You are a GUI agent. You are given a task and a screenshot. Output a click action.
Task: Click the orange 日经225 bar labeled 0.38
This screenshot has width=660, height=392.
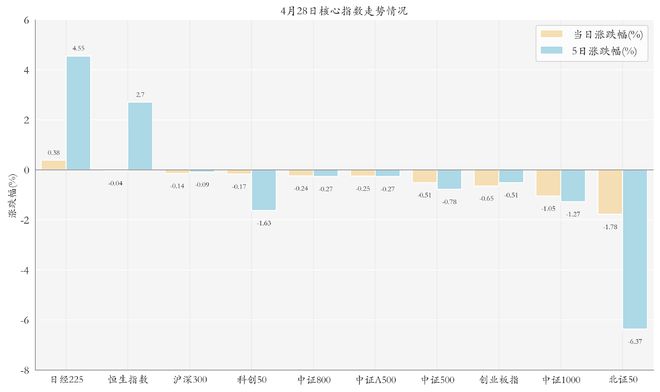click(53, 165)
